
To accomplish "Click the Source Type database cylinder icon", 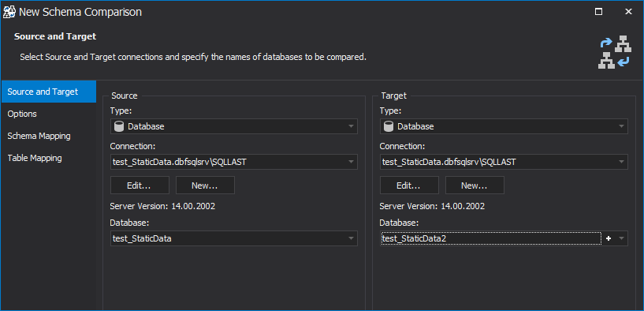I will 119,126.
